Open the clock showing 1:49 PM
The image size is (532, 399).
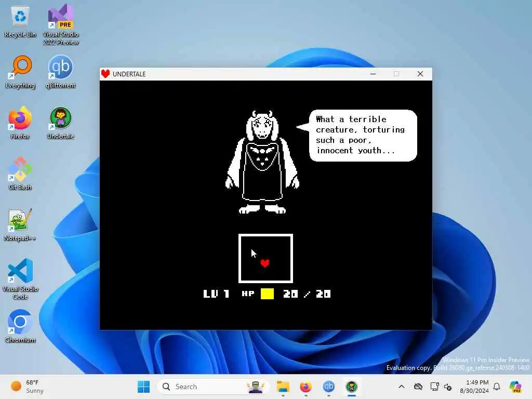474,387
